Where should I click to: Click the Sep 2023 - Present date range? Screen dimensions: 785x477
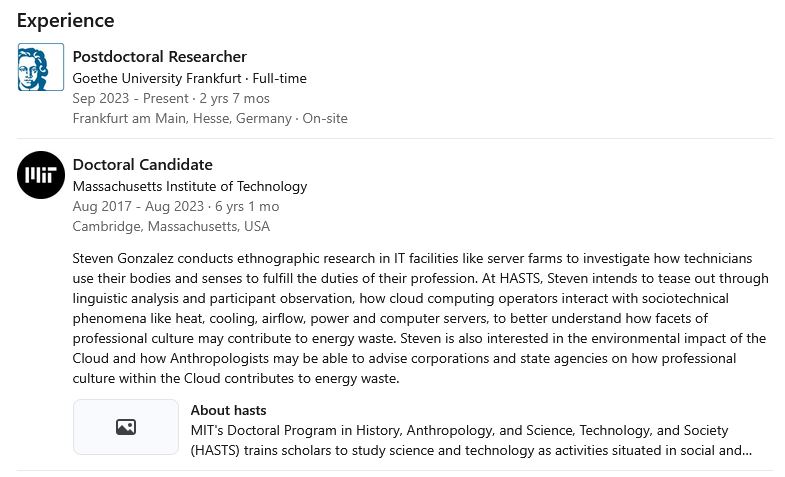(x=130, y=98)
